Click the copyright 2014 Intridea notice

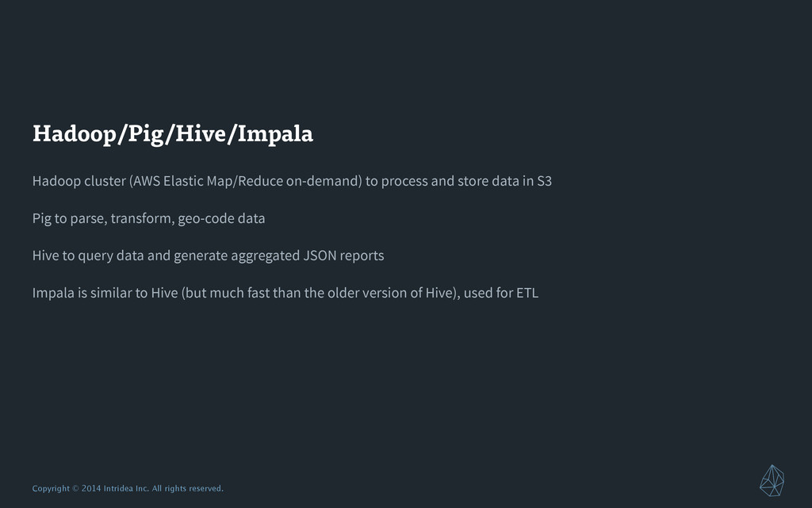click(x=128, y=488)
